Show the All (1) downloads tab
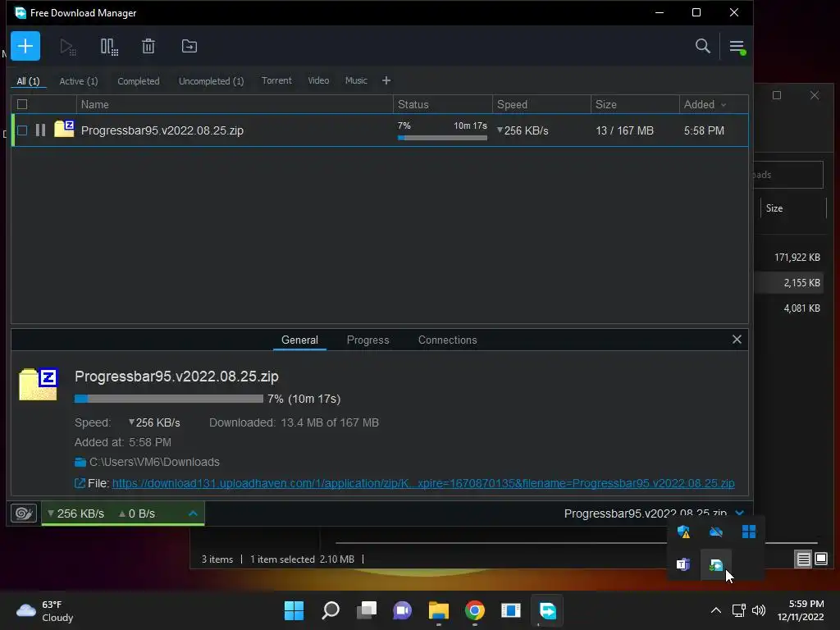840x630 pixels. click(x=28, y=81)
